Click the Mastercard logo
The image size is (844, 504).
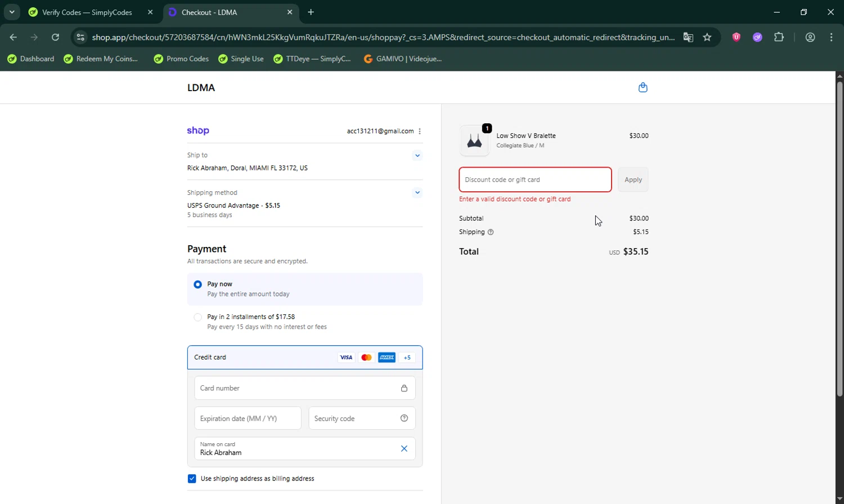point(366,357)
